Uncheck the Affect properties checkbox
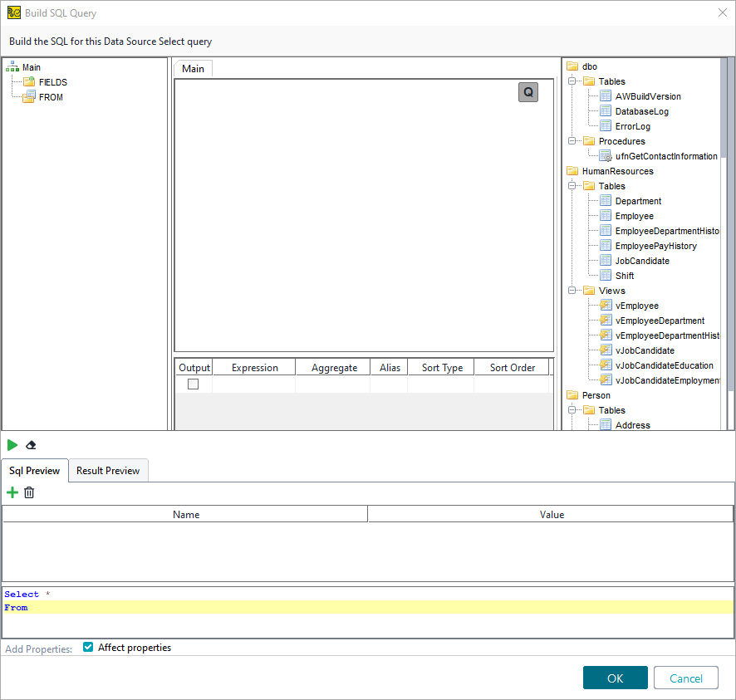 point(87,648)
